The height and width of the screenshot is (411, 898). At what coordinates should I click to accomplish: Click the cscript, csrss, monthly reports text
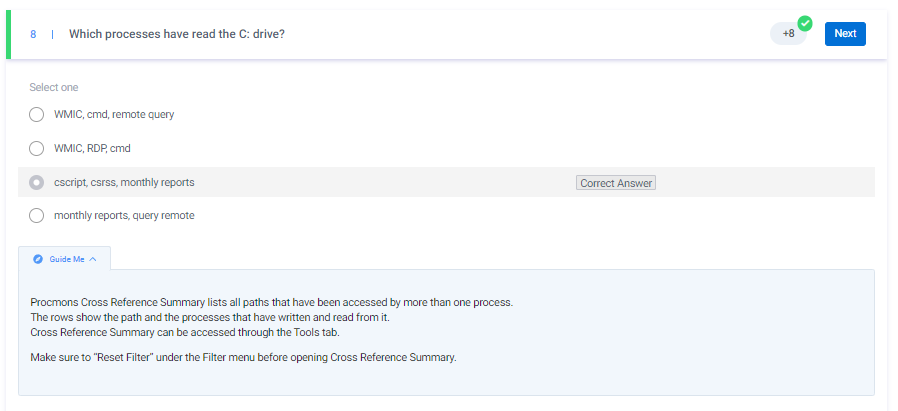(124, 183)
